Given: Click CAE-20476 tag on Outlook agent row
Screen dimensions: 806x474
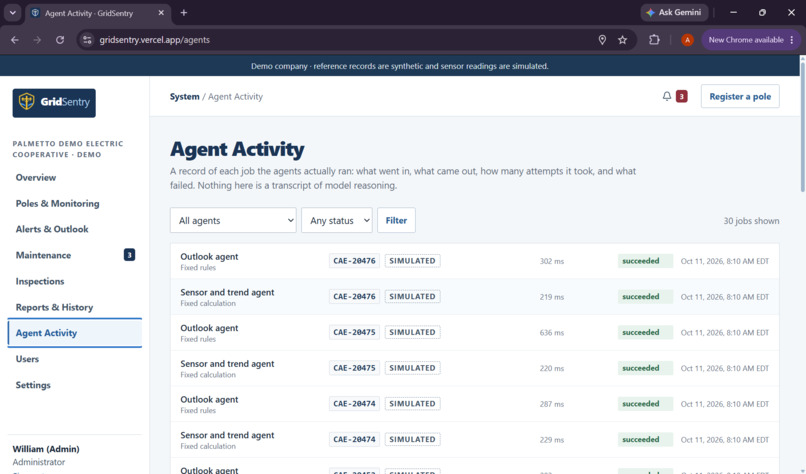Looking at the screenshot, I should (x=354, y=261).
